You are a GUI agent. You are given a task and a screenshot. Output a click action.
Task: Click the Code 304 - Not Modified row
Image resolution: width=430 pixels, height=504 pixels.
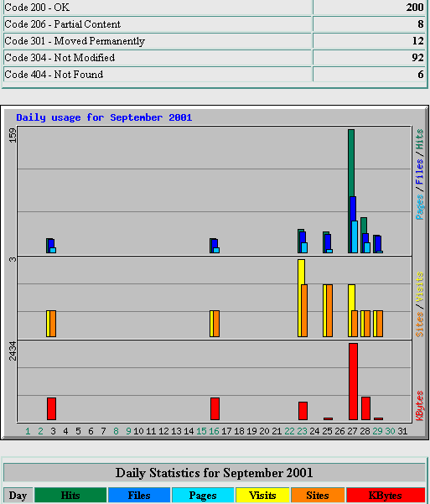[215, 58]
